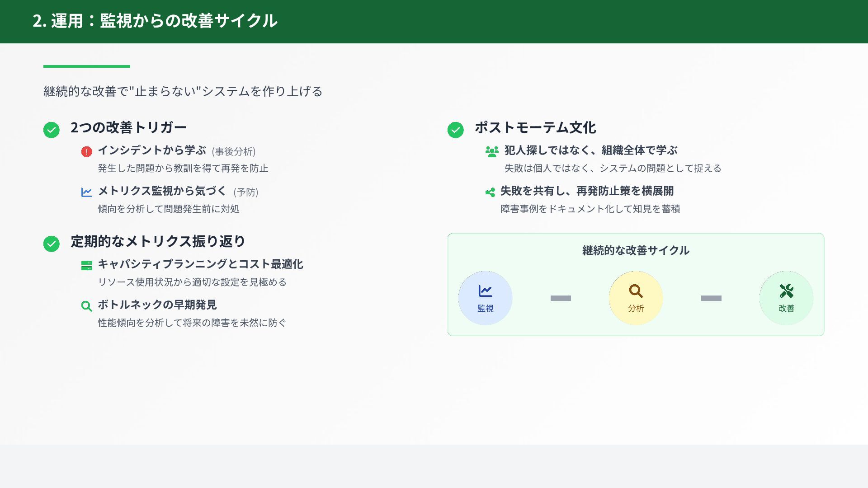
Task: Click the green people group icon
Action: (492, 151)
